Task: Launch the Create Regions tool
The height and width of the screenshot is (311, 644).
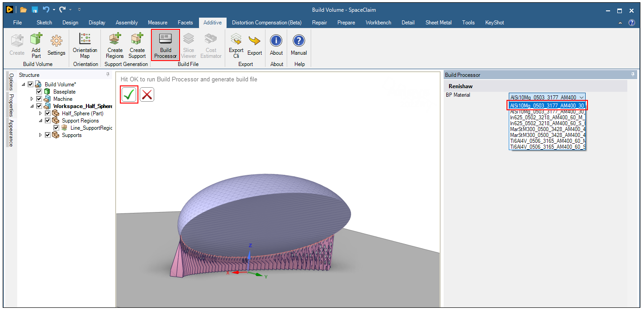Action: pos(114,45)
